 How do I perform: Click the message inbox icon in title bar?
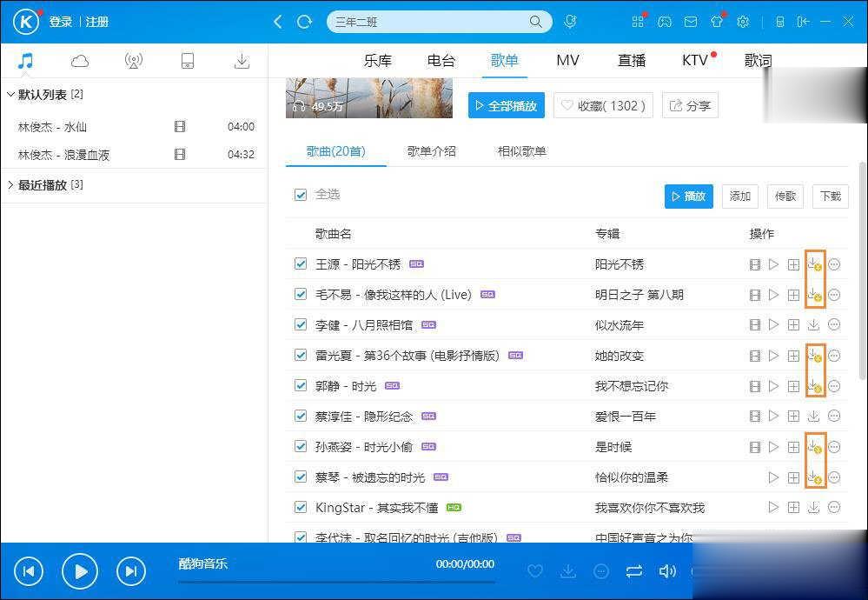[690, 21]
